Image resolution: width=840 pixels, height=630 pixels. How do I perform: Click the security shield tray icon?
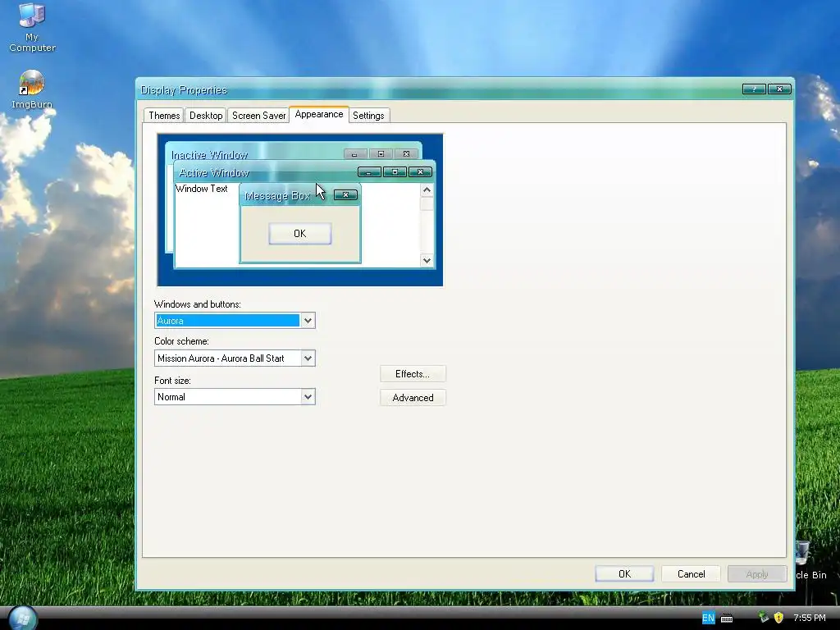(778, 618)
